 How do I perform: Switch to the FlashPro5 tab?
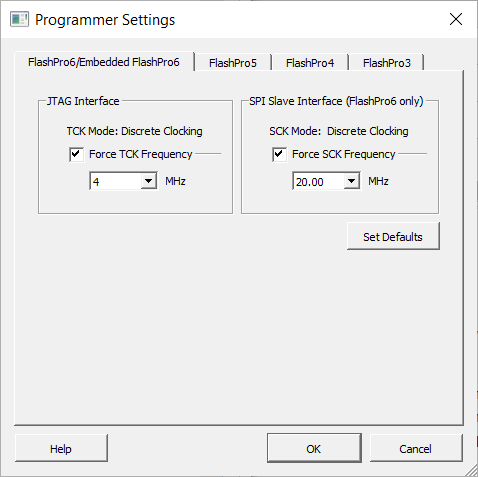(233, 63)
